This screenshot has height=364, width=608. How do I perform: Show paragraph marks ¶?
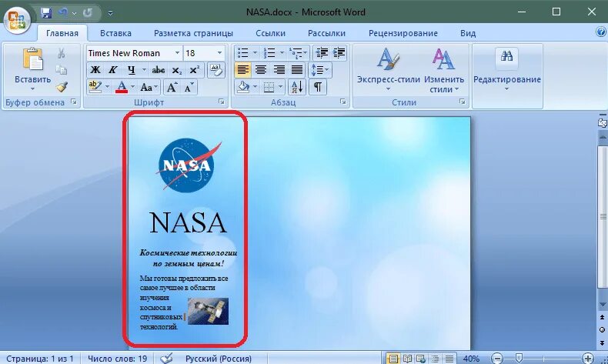(318, 87)
